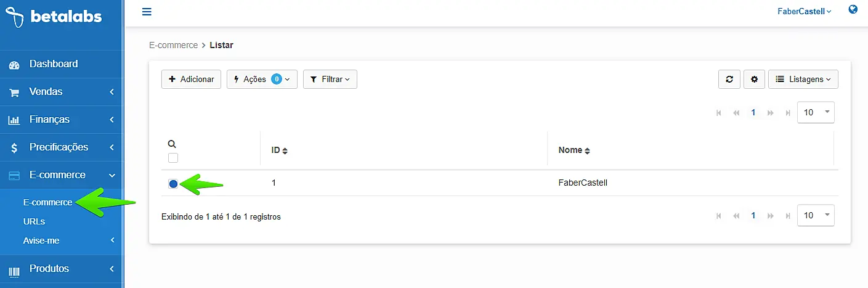868x288 pixels.
Task: Click the hamburger menu icon
Action: pyautogui.click(x=147, y=12)
